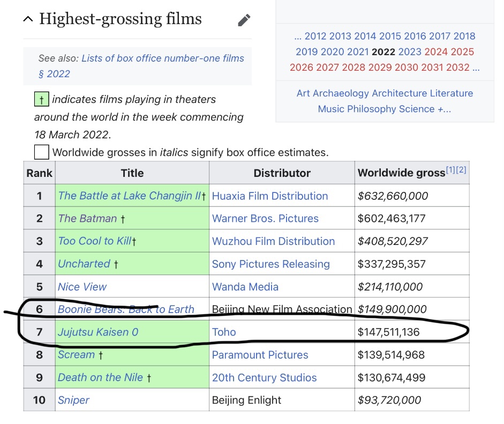Open Death on the Nile film link
504x424 pixels.
point(100,377)
